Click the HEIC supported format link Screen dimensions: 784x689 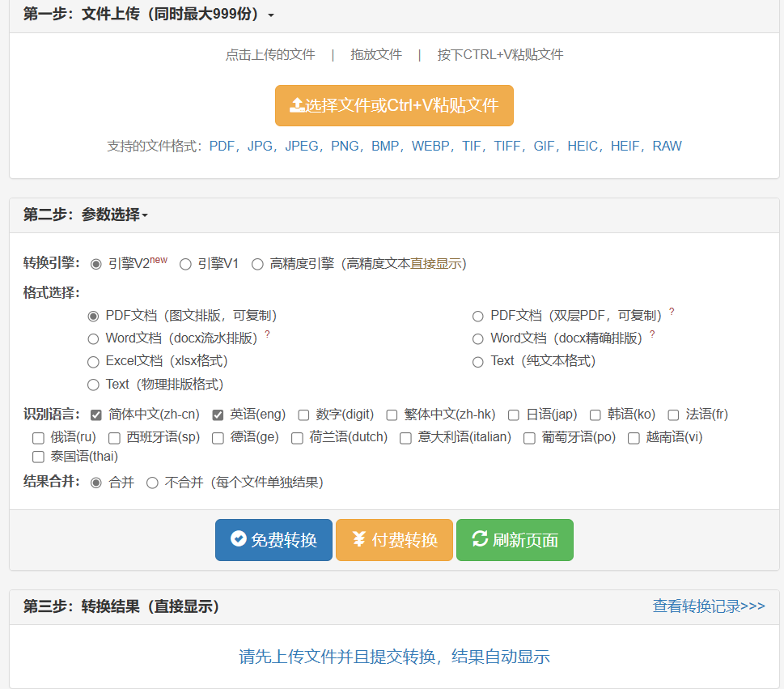tap(583, 146)
